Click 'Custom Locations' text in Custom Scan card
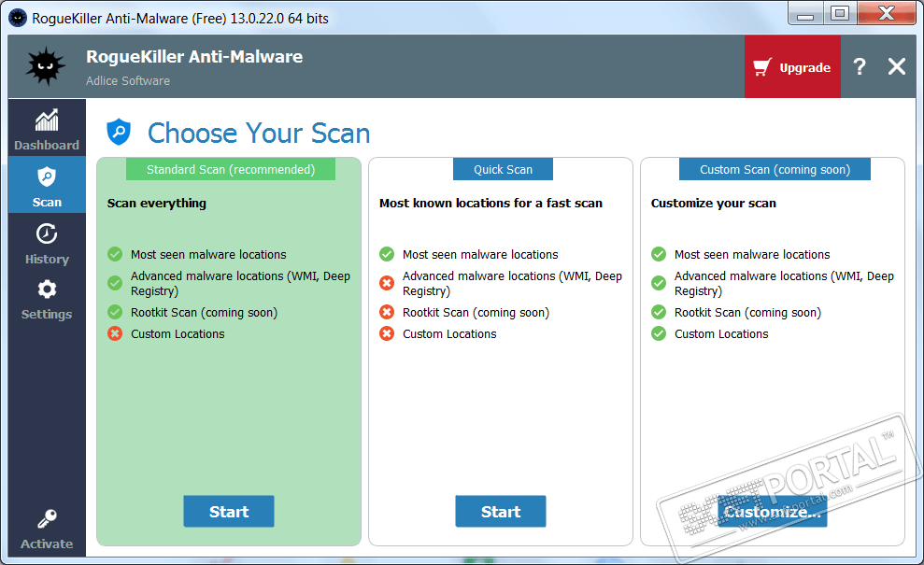The height and width of the screenshot is (565, 924). pyautogui.click(x=721, y=334)
